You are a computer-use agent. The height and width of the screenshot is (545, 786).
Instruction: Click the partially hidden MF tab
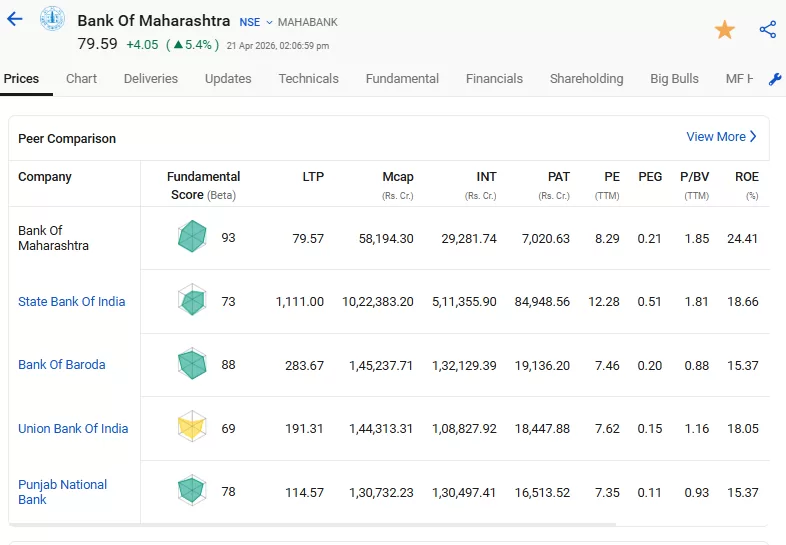coord(739,79)
